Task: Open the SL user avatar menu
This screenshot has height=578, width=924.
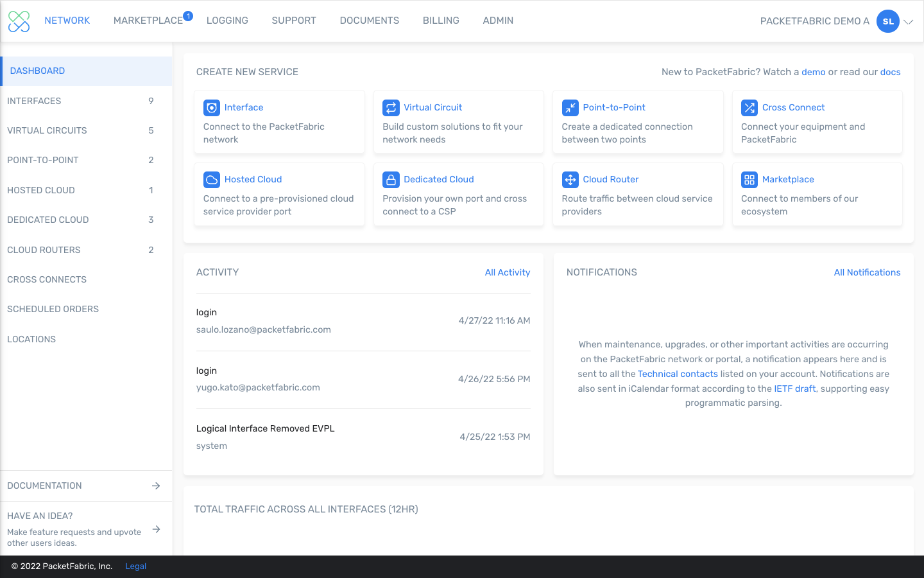Action: click(887, 21)
